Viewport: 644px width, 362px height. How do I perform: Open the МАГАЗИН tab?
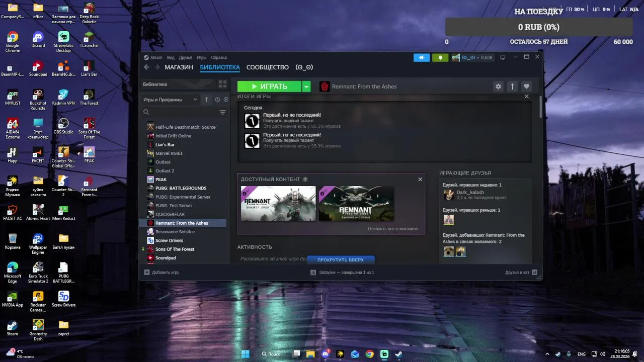pyautogui.click(x=179, y=67)
